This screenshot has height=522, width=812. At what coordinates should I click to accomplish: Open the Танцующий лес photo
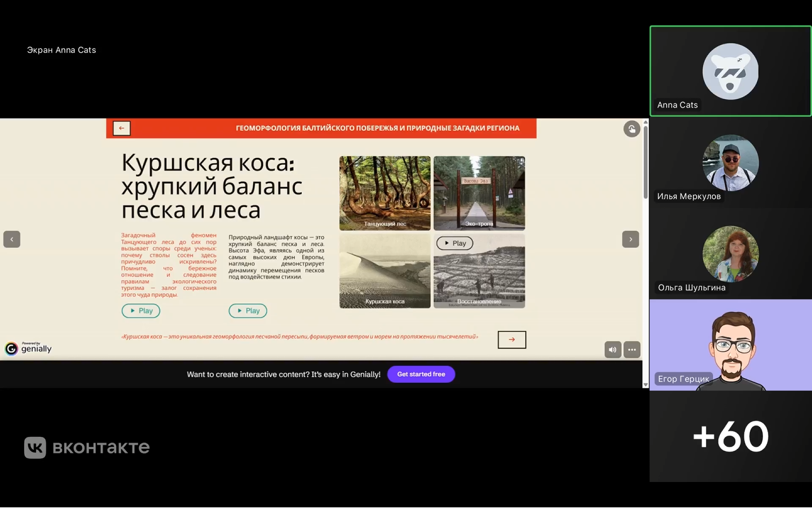pos(385,193)
